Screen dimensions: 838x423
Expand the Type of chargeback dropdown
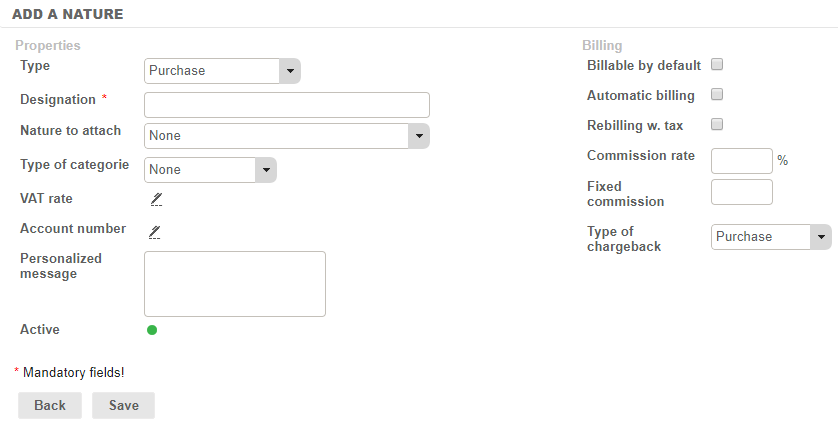771,237
